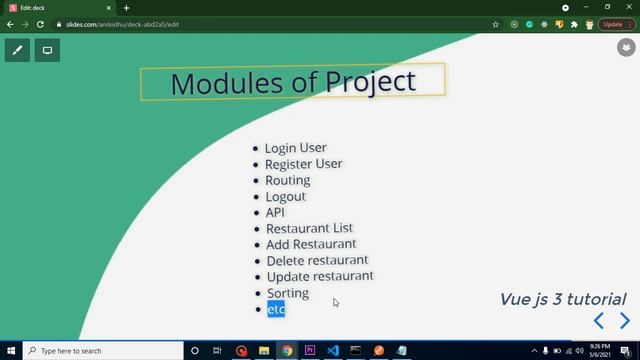This screenshot has height=360, width=640.
Task: Open volume control in system tray
Action: pos(580,351)
